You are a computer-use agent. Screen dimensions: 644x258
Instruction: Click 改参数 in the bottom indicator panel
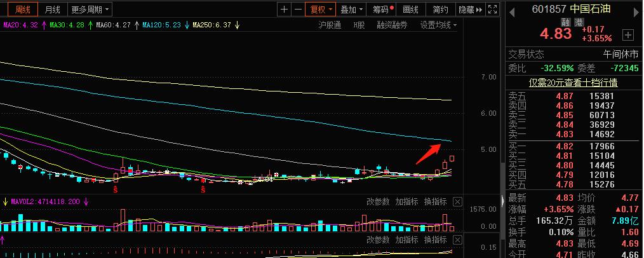378,239
